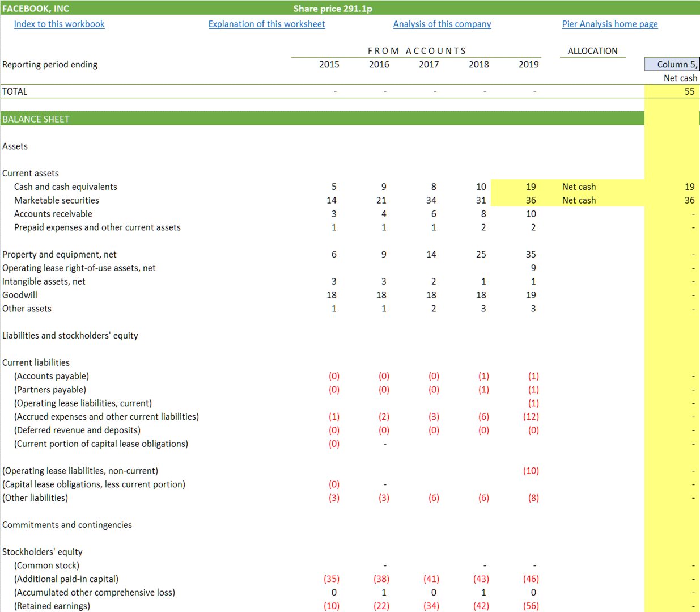The image size is (700, 612).
Task: Click the Reporting period ending label
Action: tap(50, 65)
